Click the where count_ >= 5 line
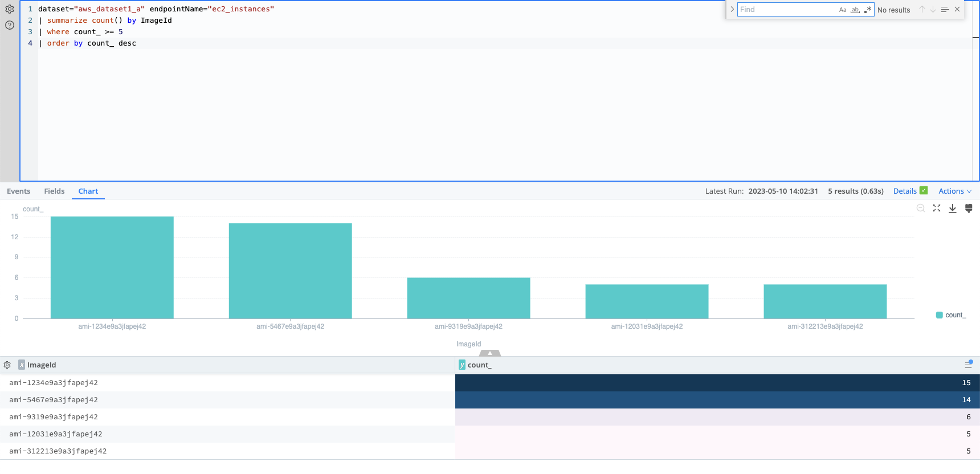 click(81, 32)
